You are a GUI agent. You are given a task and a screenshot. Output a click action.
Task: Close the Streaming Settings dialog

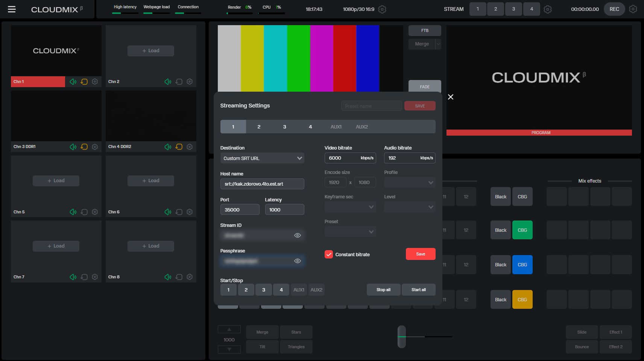[450, 97]
